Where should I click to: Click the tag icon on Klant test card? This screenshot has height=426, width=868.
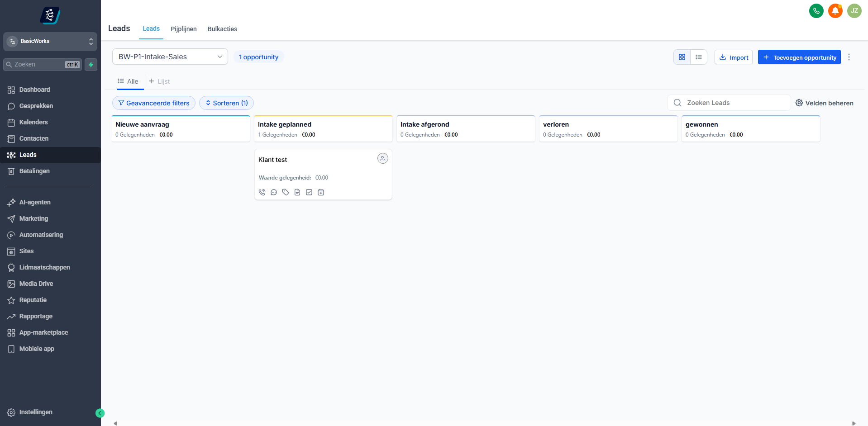point(286,192)
